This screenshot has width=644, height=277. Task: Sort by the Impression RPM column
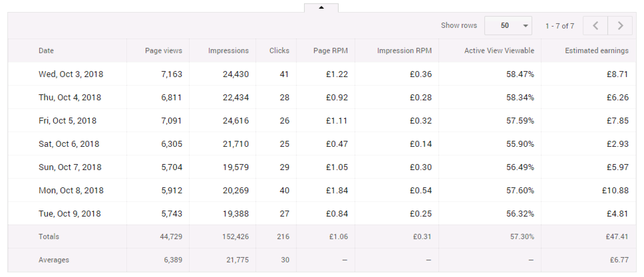404,50
